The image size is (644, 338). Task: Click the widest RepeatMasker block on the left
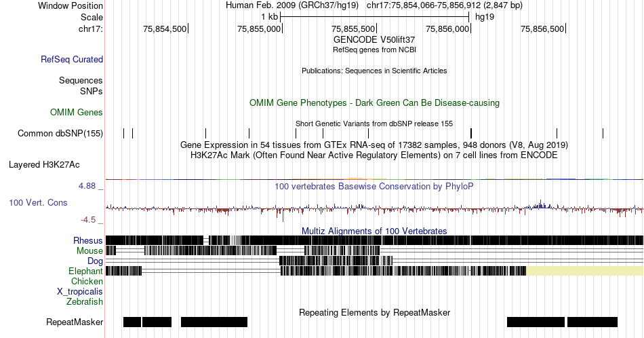214,322
